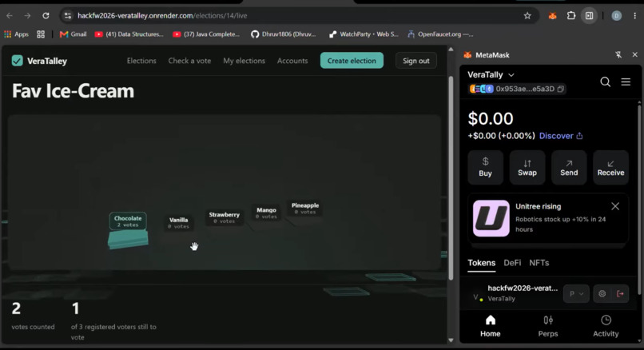Click the browser forward arrow
The height and width of the screenshot is (350, 644).
pyautogui.click(x=27, y=16)
